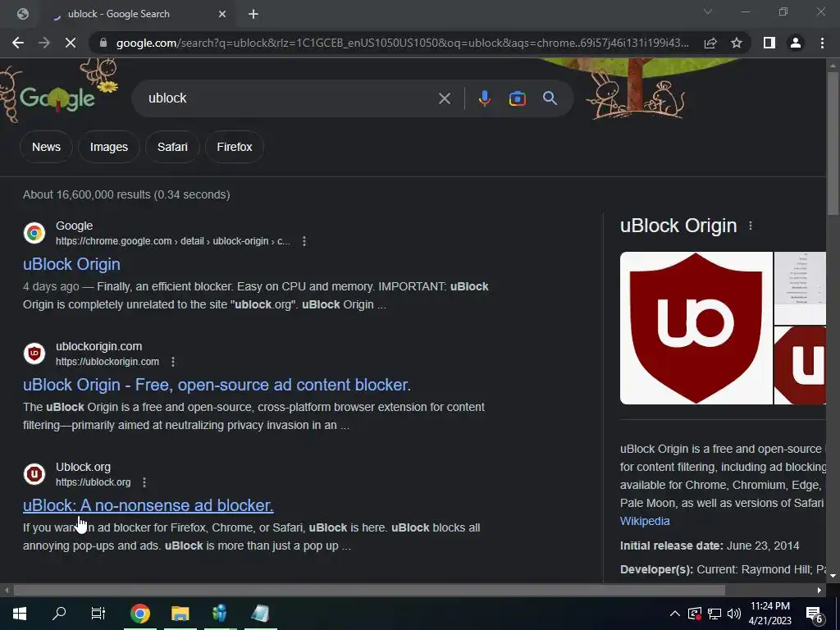Go back to the previous page
This screenshot has height=630, width=840.
(18, 43)
